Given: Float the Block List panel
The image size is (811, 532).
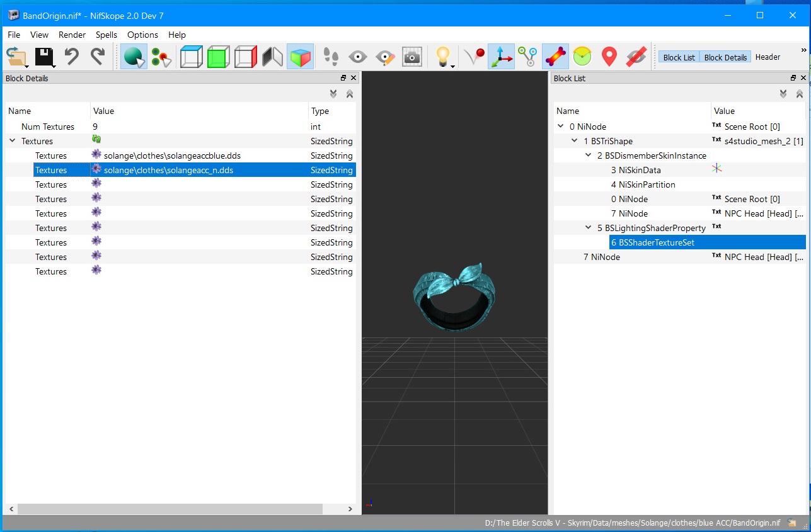Looking at the screenshot, I should pos(793,78).
